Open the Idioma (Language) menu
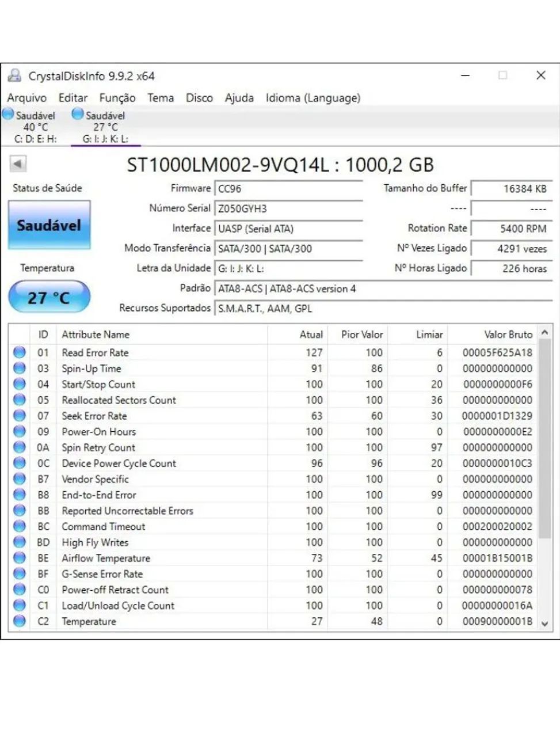This screenshot has height=737, width=560. (x=313, y=98)
